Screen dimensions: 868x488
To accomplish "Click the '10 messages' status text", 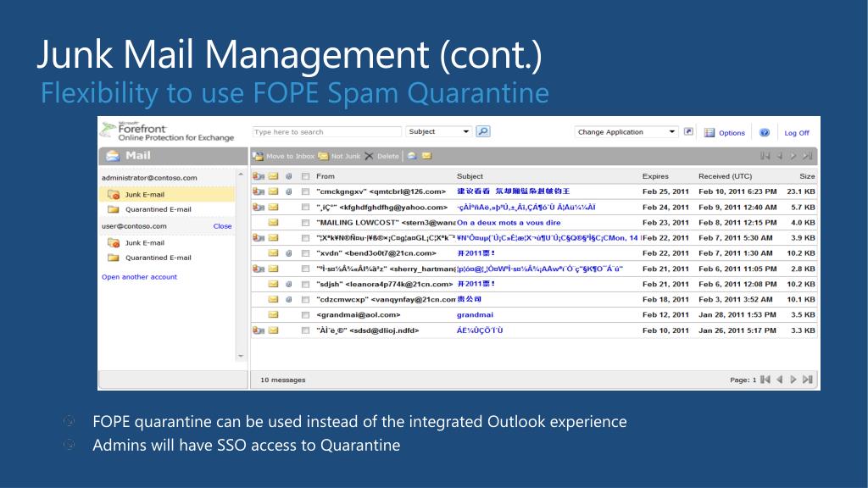I will coord(283,380).
